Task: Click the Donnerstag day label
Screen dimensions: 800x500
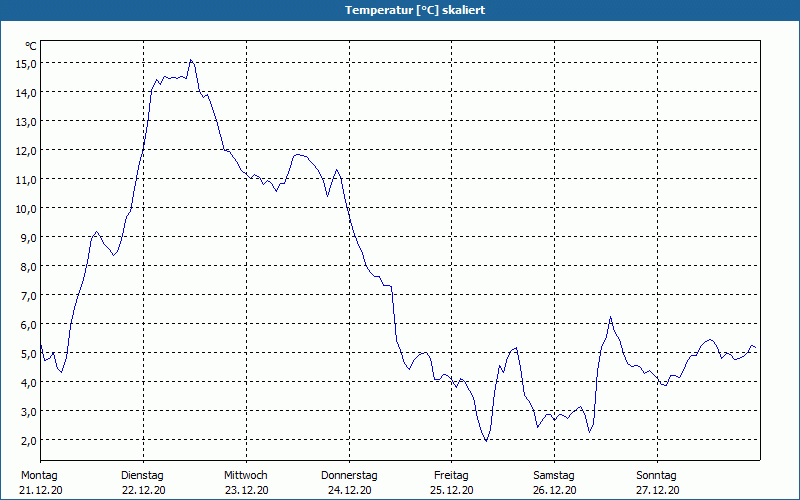Action: coord(349,476)
